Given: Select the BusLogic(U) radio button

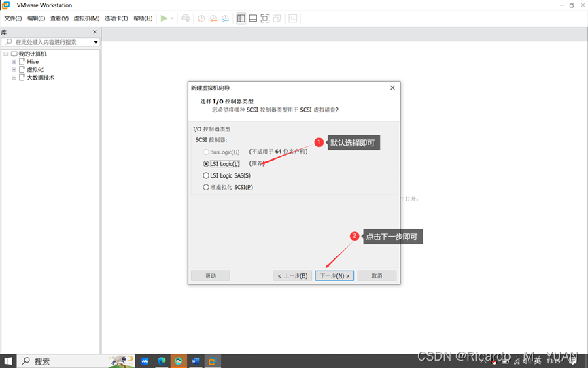Looking at the screenshot, I should pyautogui.click(x=206, y=152).
